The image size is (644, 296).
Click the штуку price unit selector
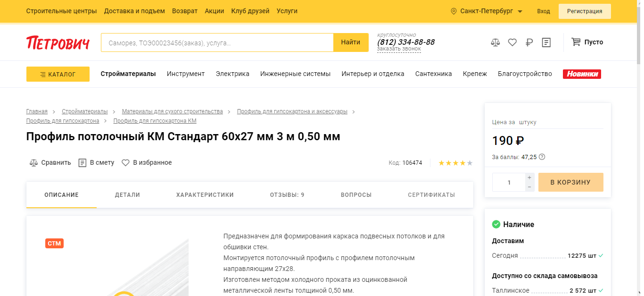(528, 122)
